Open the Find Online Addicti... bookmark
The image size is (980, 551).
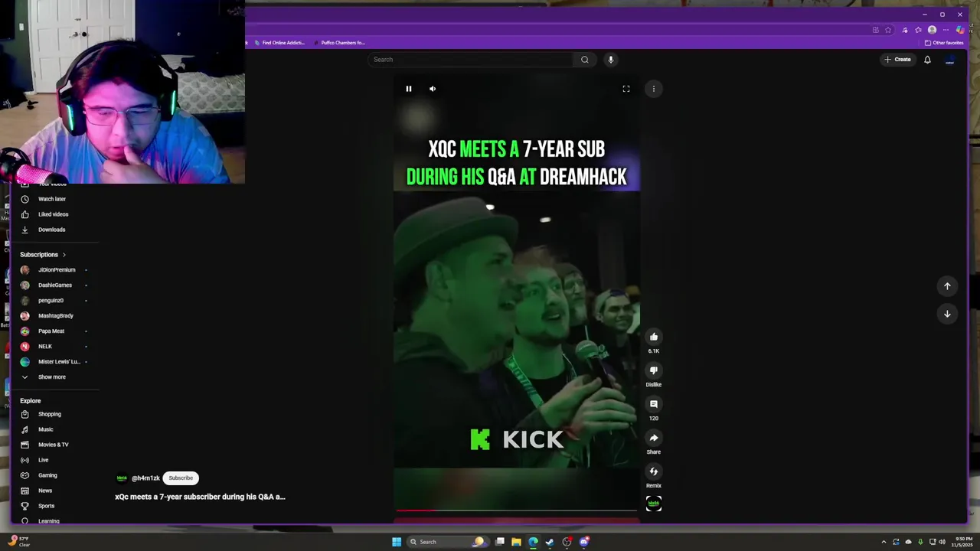pos(279,43)
